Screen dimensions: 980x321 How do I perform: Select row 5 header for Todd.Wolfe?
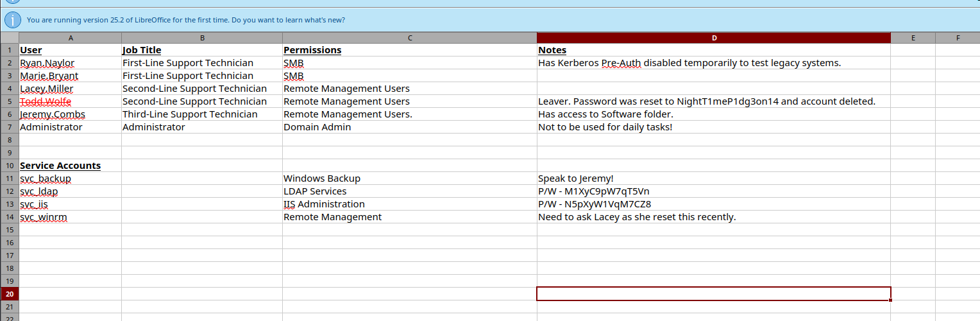(10, 101)
